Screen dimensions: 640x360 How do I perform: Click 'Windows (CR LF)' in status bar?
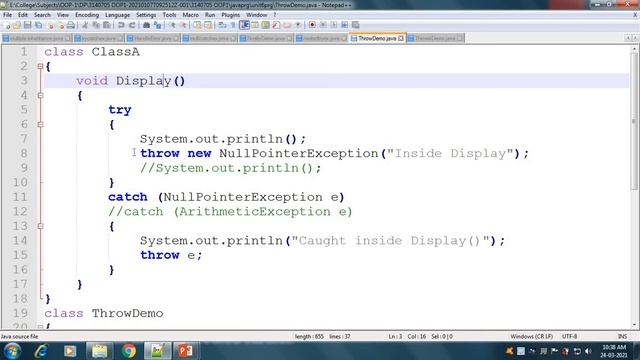[x=531, y=336]
